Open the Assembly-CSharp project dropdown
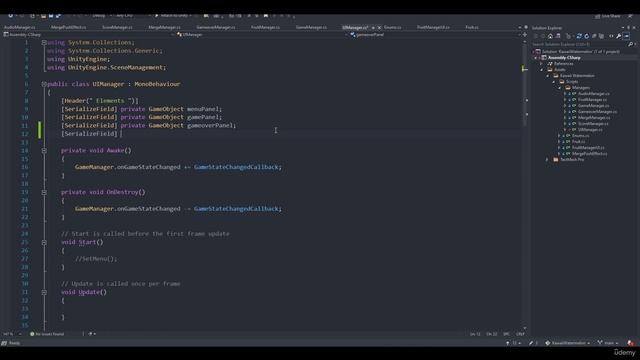Image resolution: width=640 pixels, height=360 pixels. [x=88, y=35]
